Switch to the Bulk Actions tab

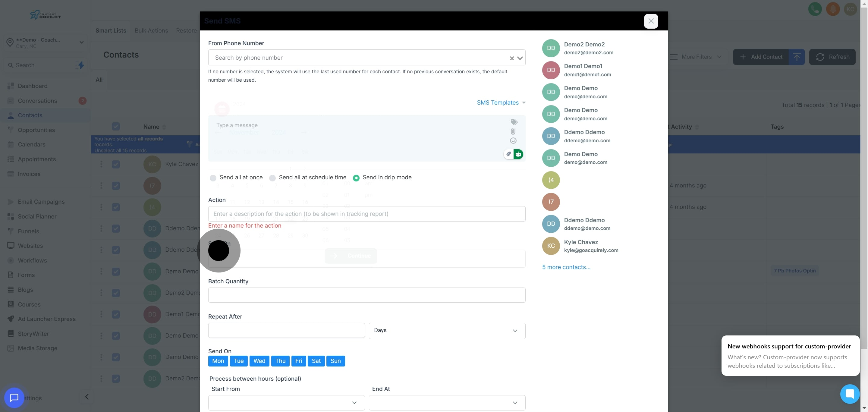coord(151,31)
